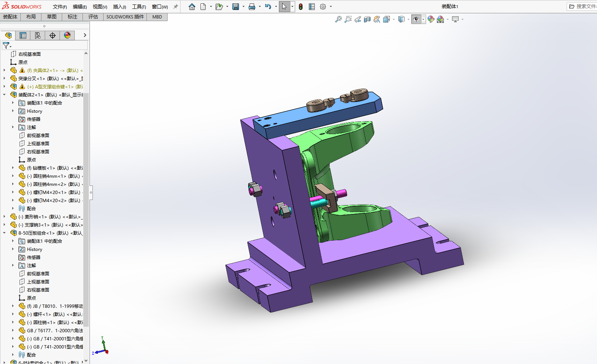Image resolution: width=597 pixels, height=364 pixels.
Task: Open the DimXpertManager crosshair tab
Action: (x=53, y=35)
